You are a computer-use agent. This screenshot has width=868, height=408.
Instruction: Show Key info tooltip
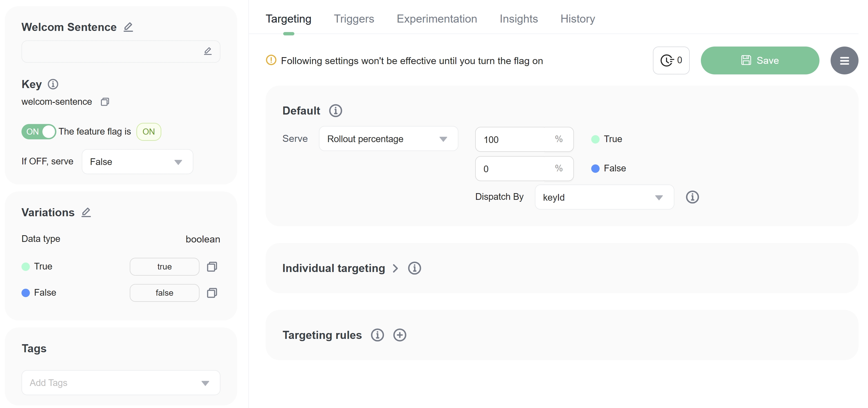(53, 84)
